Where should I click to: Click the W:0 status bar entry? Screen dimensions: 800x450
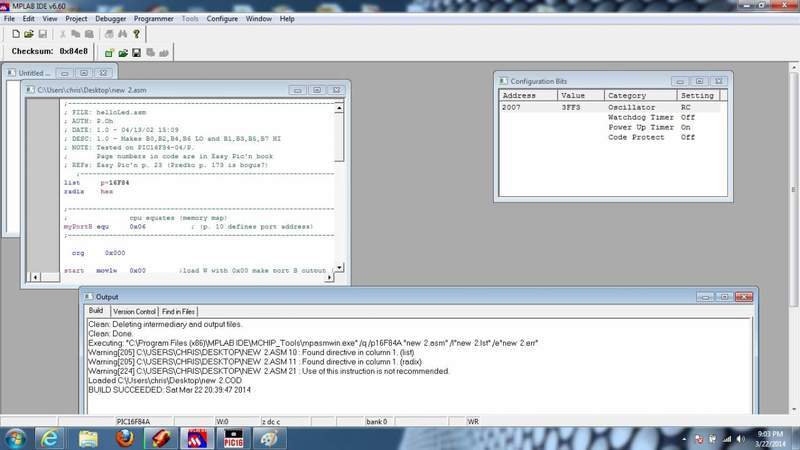pos(222,421)
